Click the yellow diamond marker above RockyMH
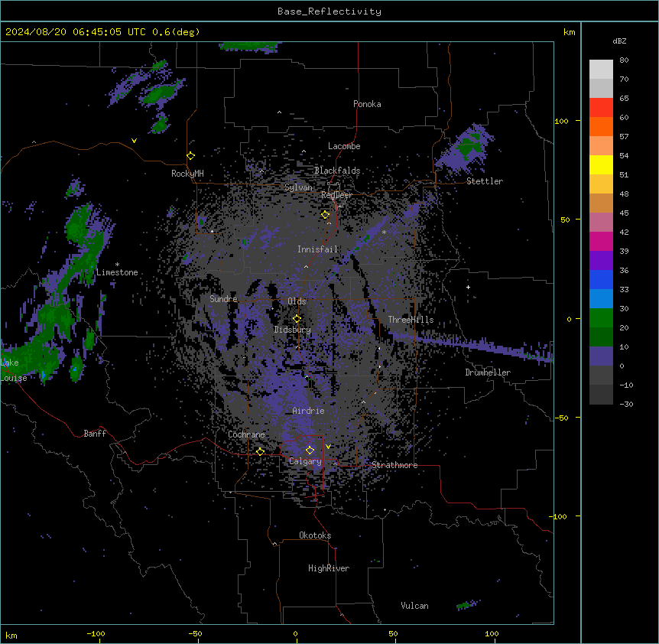The width and height of the screenshot is (659, 644). [x=191, y=156]
